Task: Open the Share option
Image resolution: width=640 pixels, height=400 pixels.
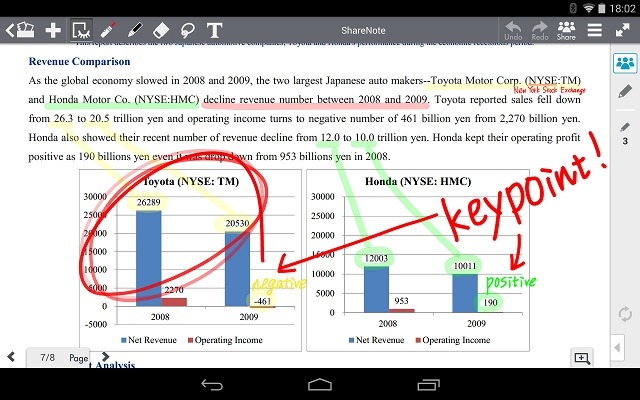Action: pyautogui.click(x=566, y=31)
